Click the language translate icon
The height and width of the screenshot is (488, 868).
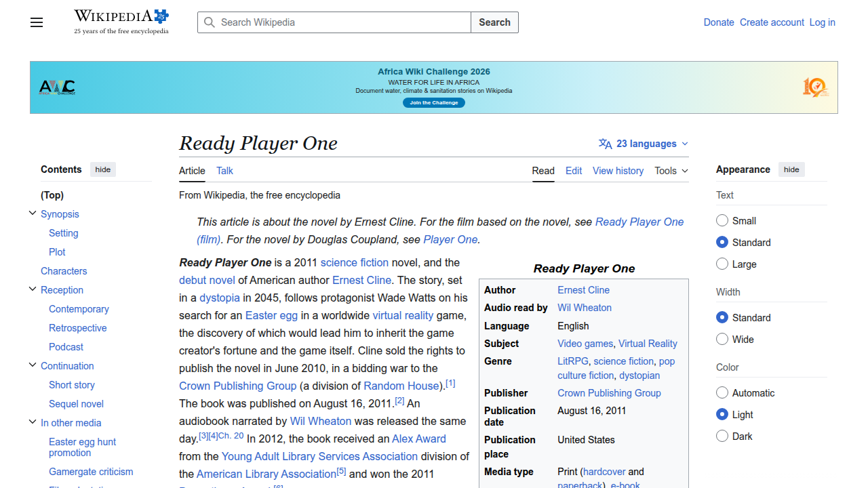coord(606,144)
